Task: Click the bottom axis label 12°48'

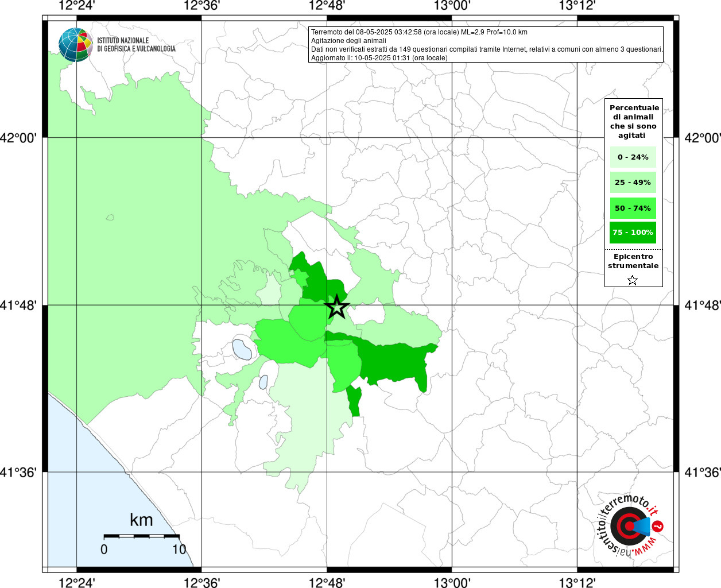Action: click(x=327, y=582)
